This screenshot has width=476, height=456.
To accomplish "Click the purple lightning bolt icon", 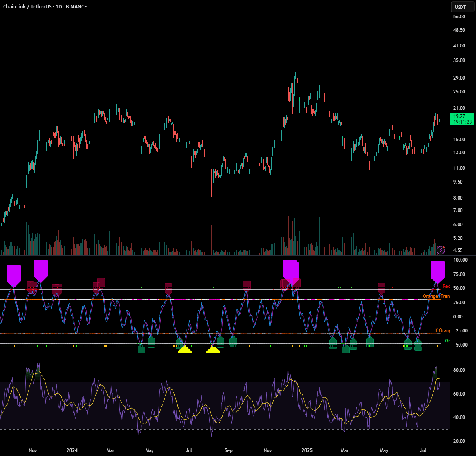I will pos(441,250).
